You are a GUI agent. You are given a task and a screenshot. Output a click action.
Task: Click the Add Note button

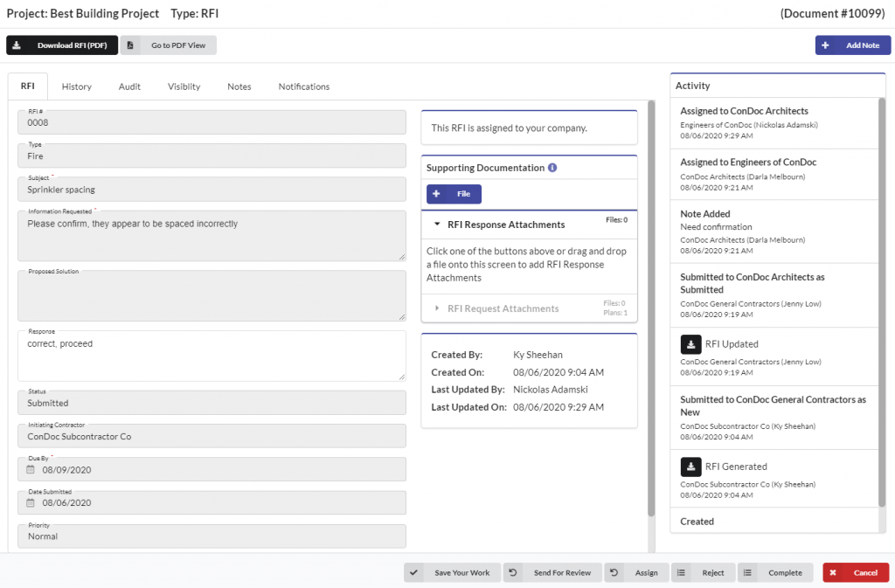(x=853, y=45)
